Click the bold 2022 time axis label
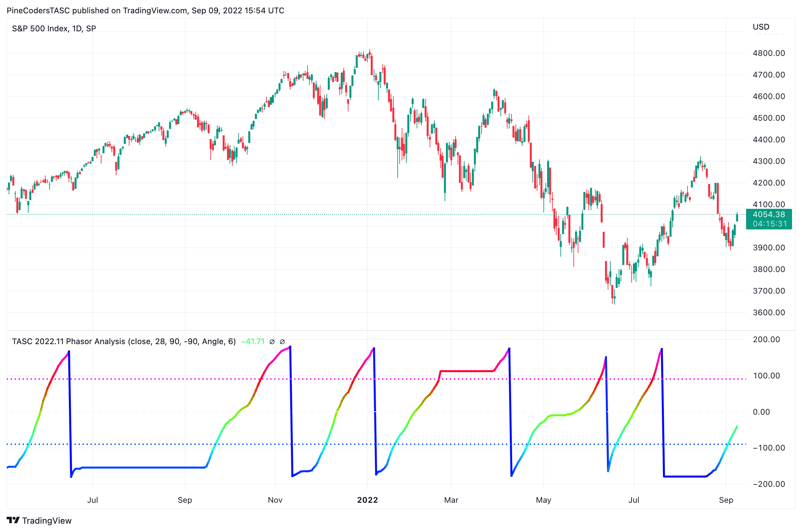Screen dimensions: 802x532 coord(367,500)
